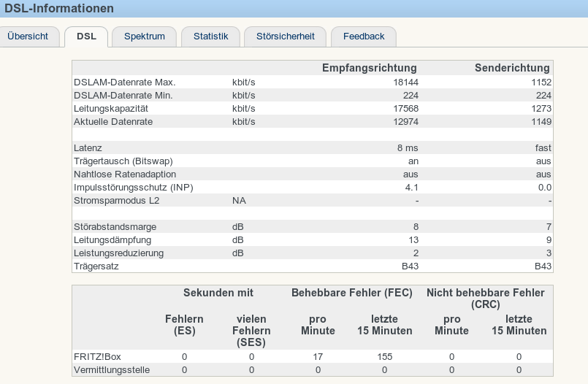This screenshot has height=384, width=588.
Task: Select the Störabstandsmarge row label
Action: pos(115,227)
